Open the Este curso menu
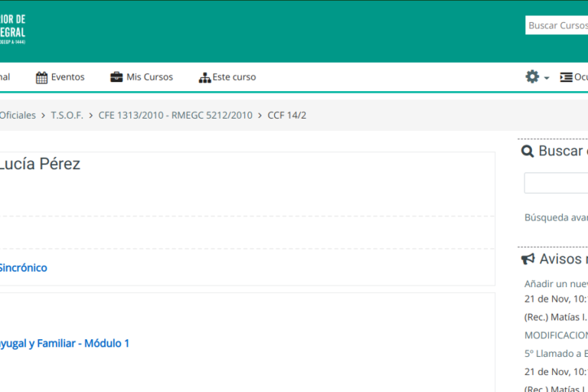 click(234, 77)
